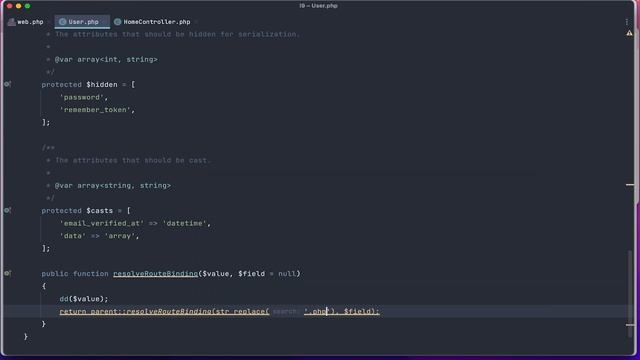
Task: Close the window with red button
Action: point(9,6)
